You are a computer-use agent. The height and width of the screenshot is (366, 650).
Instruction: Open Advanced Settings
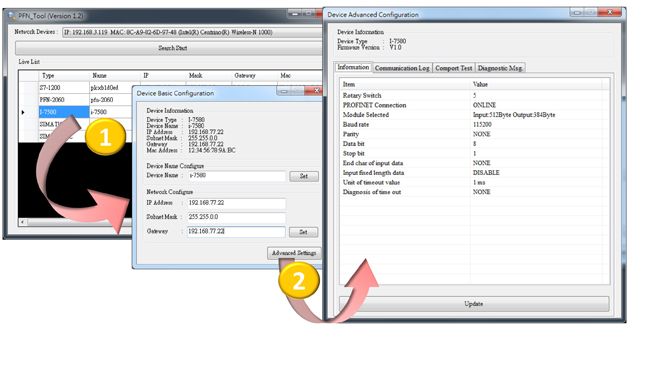click(x=294, y=253)
